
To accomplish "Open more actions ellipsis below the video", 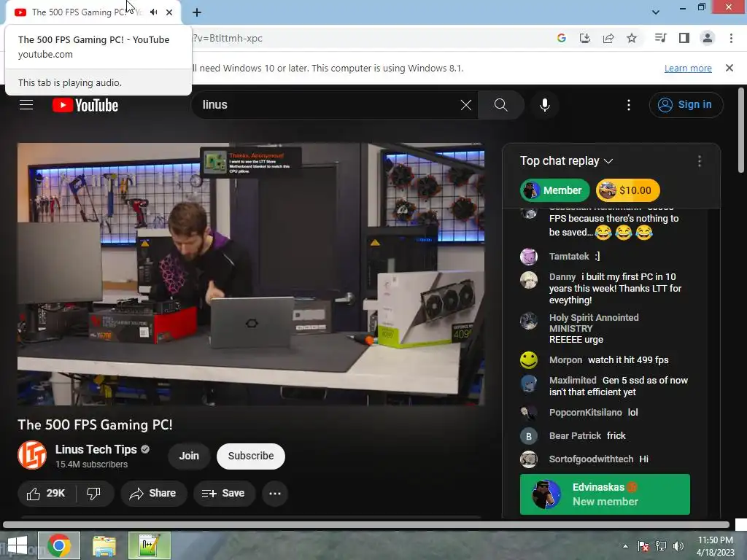I will tap(275, 494).
